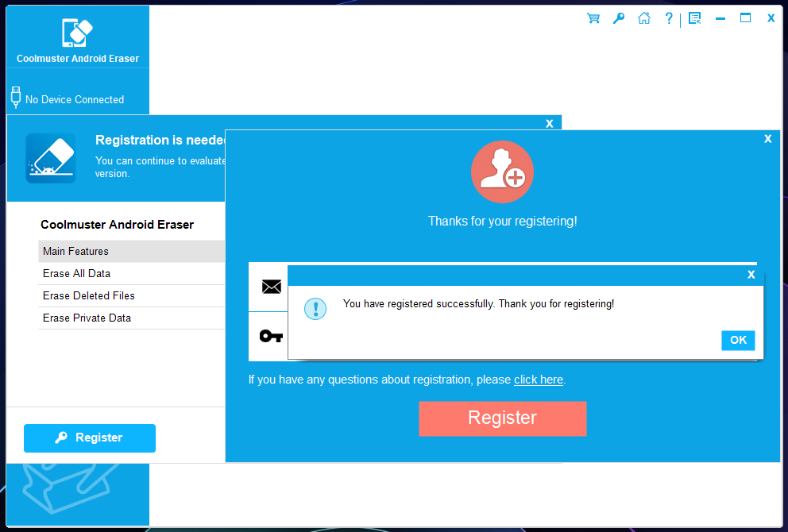Open help via question mark icon
This screenshot has height=532, width=788.
(x=669, y=18)
